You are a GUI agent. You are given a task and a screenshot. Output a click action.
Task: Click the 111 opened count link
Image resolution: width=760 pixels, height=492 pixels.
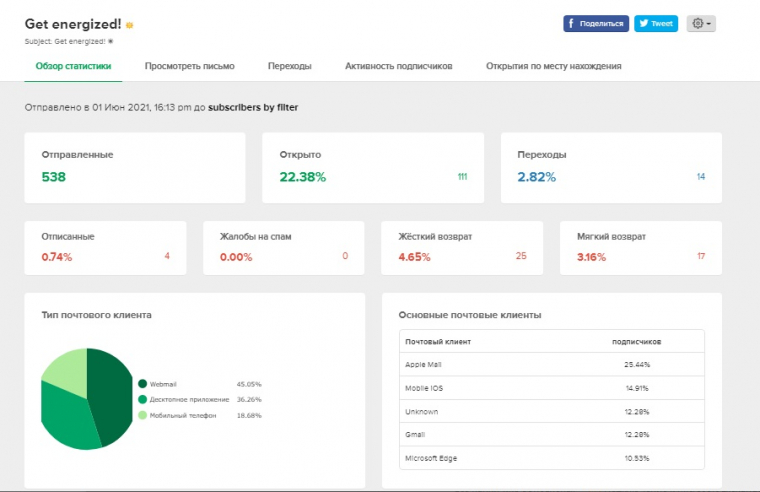tap(462, 177)
